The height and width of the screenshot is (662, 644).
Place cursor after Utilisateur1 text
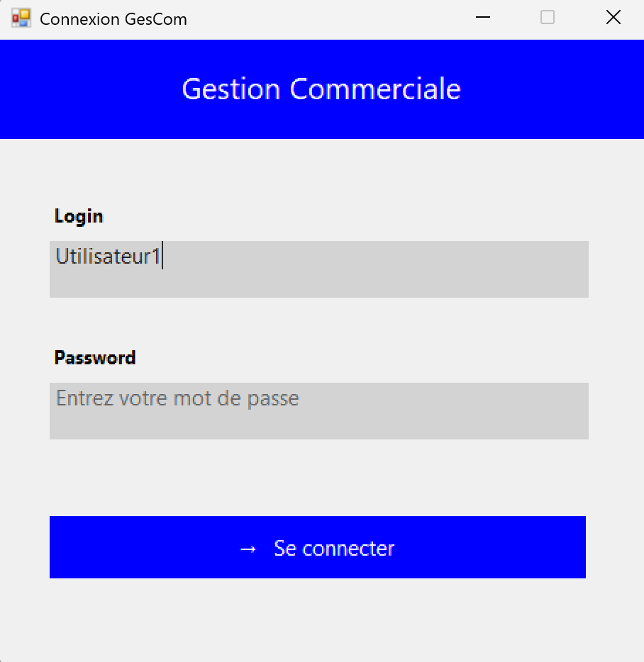point(164,257)
